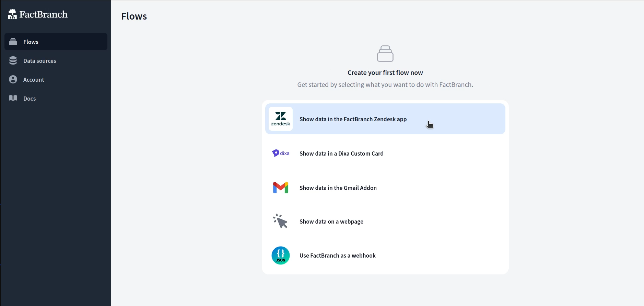Click the empty flow stack icon above the heading
Image resolution: width=644 pixels, height=306 pixels.
[385, 54]
